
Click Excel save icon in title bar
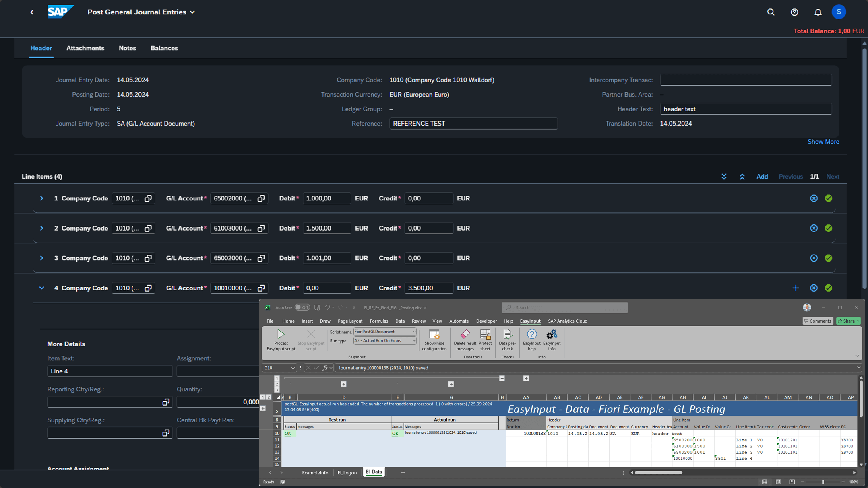tap(317, 307)
